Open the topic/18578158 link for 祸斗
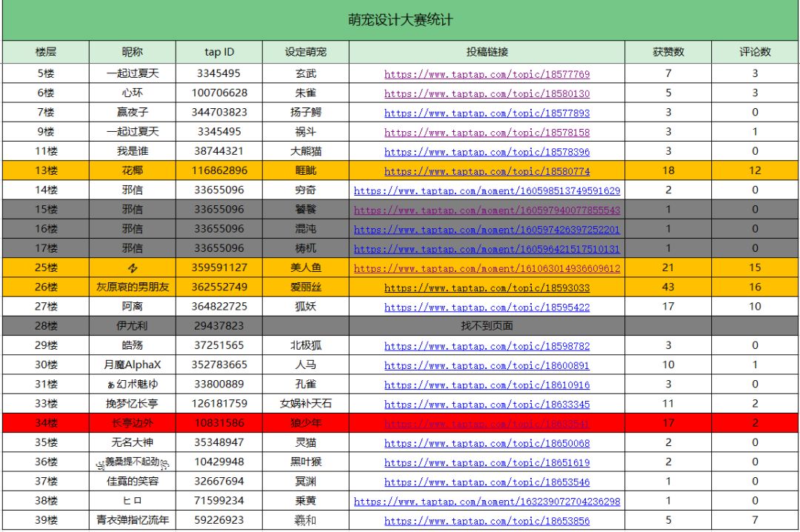The height and width of the screenshot is (532, 800). (487, 132)
